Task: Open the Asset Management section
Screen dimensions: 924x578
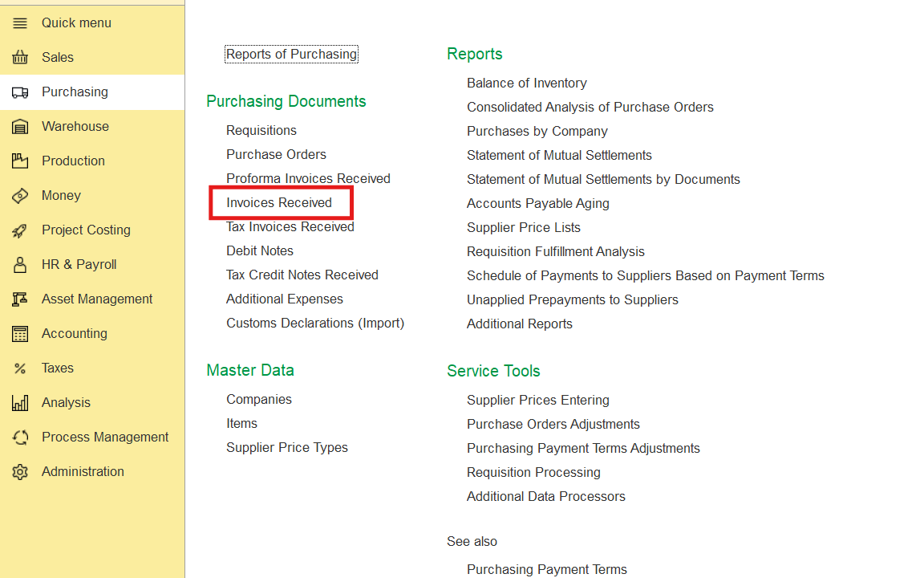Action: coord(97,299)
